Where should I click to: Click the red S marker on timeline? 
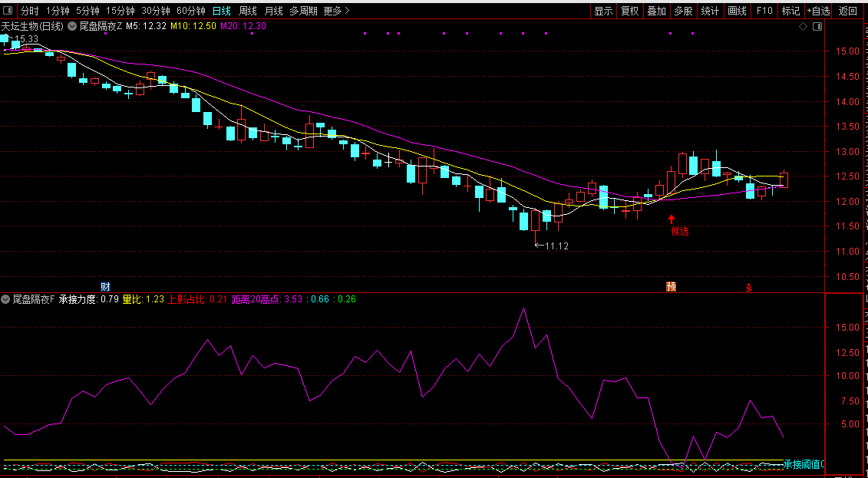[x=749, y=287]
